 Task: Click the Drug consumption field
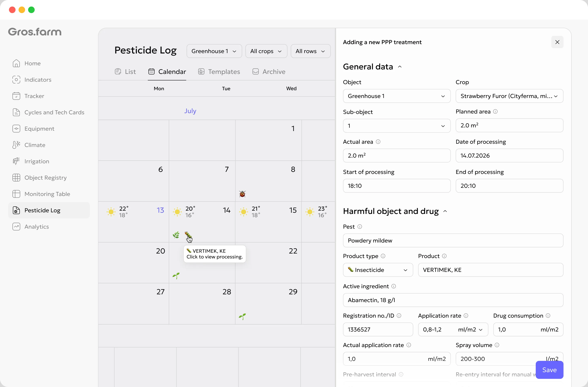coord(528,329)
